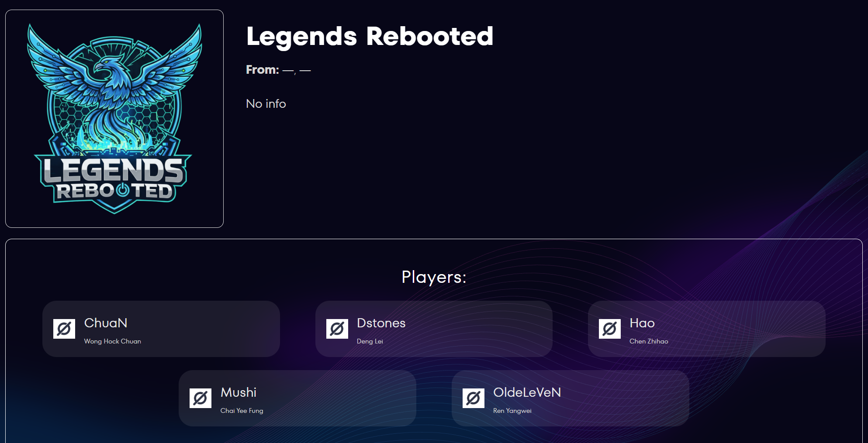Click the From location text
The height and width of the screenshot is (443, 868).
coord(278,70)
